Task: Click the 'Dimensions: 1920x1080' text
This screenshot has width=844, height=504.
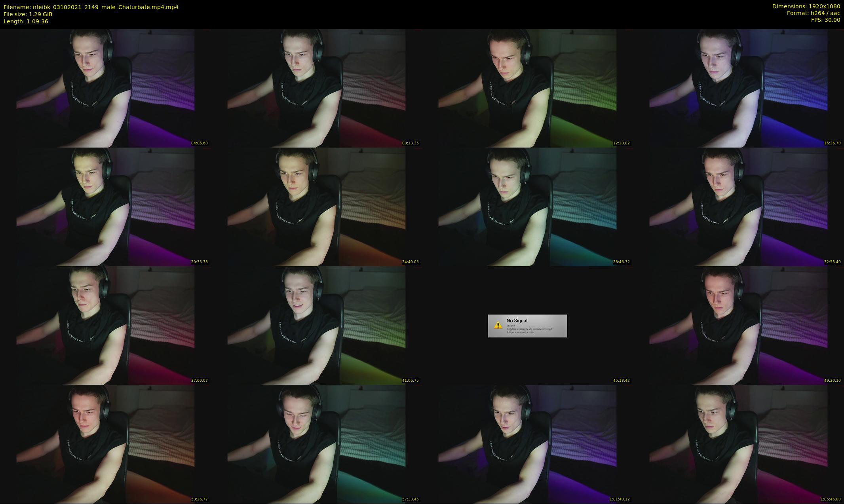Action: [806, 6]
